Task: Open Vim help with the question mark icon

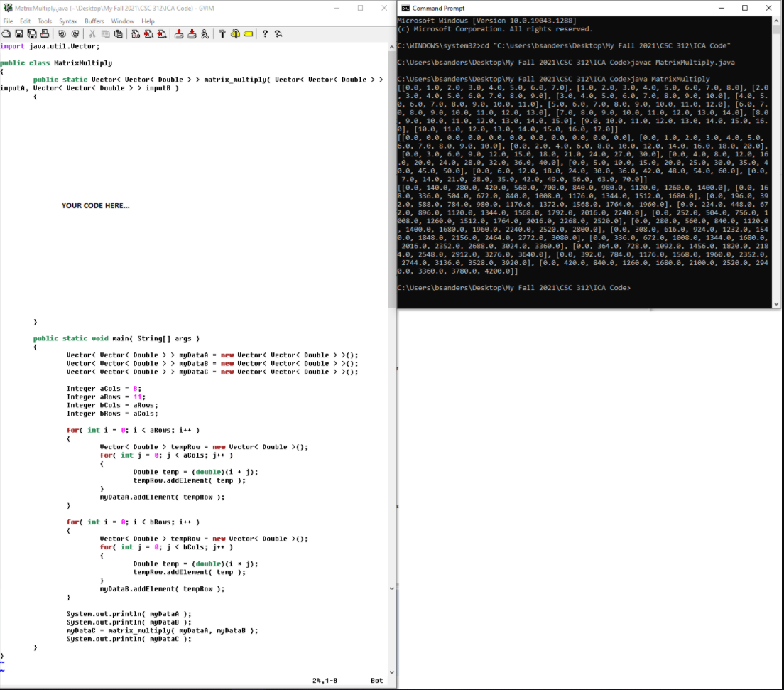Action: click(x=266, y=33)
